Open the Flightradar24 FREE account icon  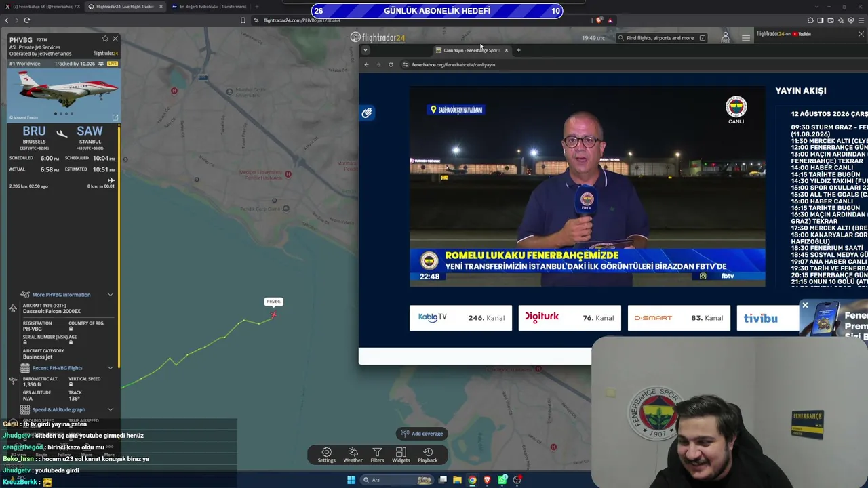pyautogui.click(x=725, y=37)
